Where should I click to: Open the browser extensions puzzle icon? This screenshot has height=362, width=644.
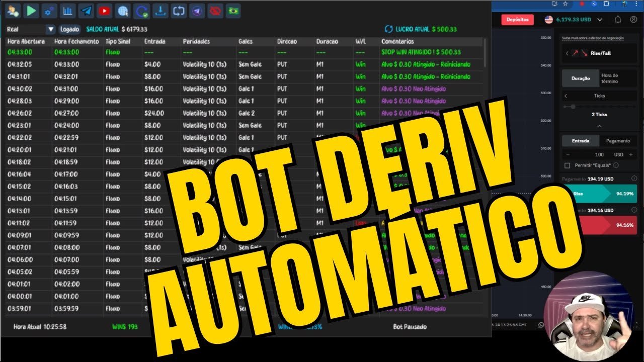pyautogui.click(x=606, y=4)
